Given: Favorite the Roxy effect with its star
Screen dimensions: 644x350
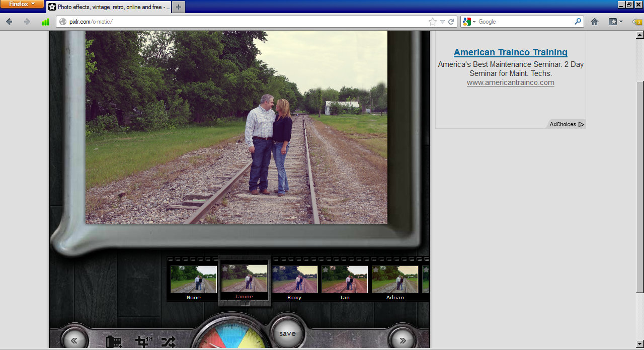Looking at the screenshot, I should click(x=275, y=270).
